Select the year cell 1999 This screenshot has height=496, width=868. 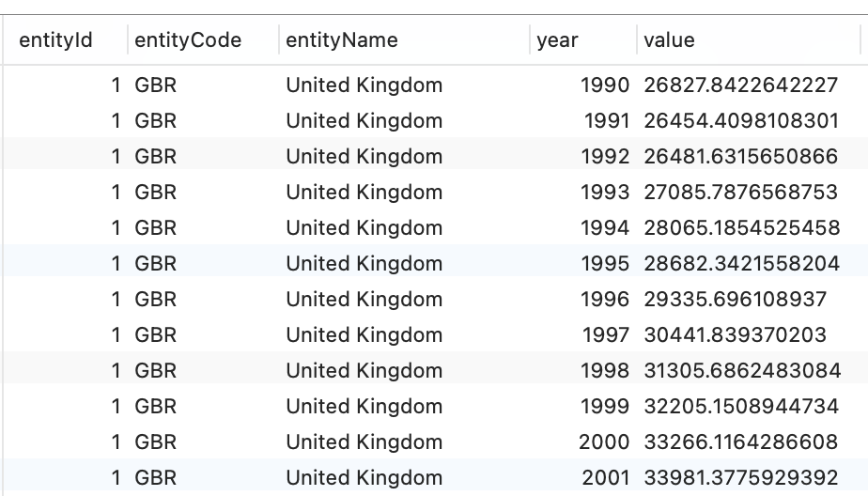[x=605, y=407]
